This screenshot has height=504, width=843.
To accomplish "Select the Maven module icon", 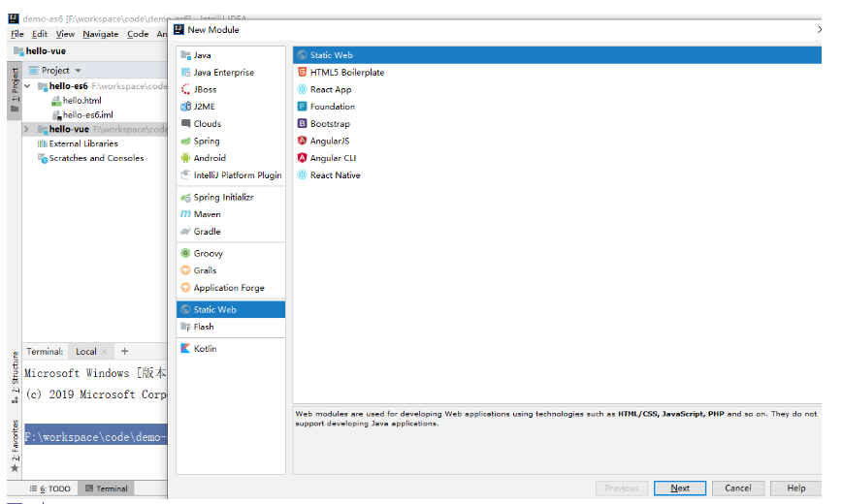I will 185,214.
